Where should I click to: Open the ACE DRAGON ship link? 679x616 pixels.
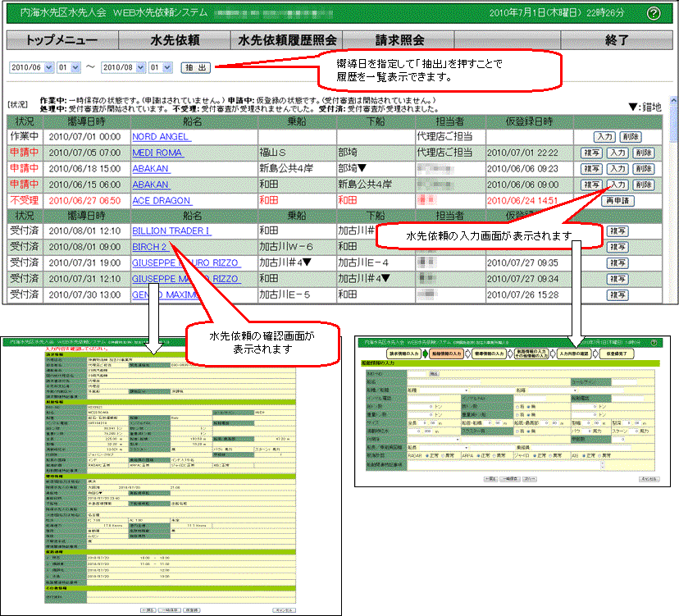coord(160,199)
